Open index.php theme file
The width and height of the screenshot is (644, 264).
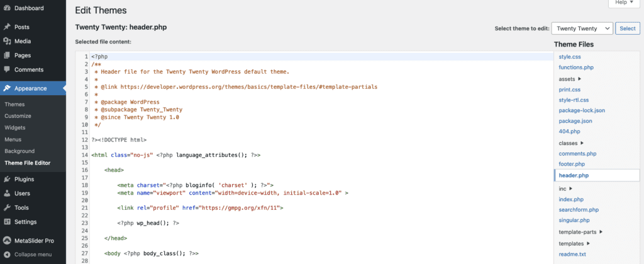click(x=571, y=200)
